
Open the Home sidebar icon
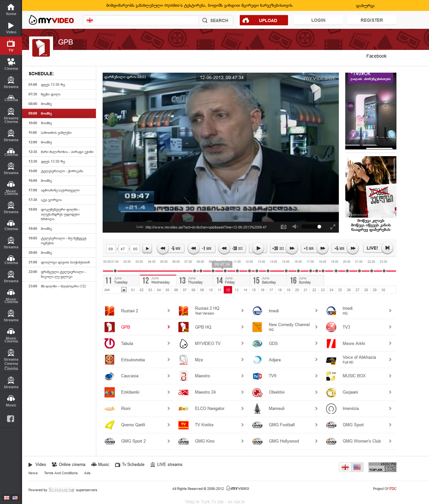coord(11,9)
